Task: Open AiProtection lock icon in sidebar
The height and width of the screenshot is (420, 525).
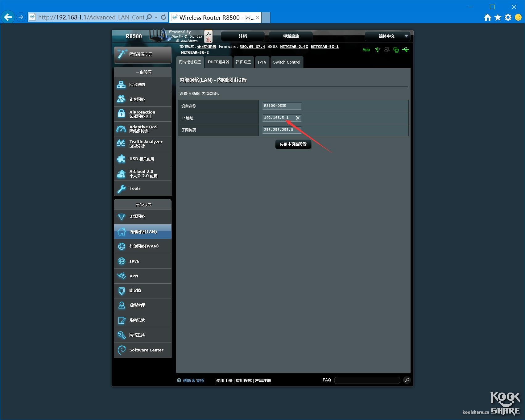Action: 121,114
